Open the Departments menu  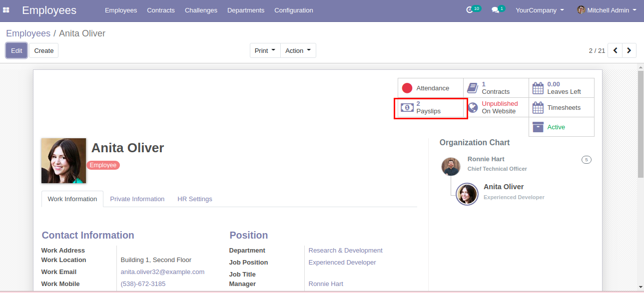[x=246, y=10]
